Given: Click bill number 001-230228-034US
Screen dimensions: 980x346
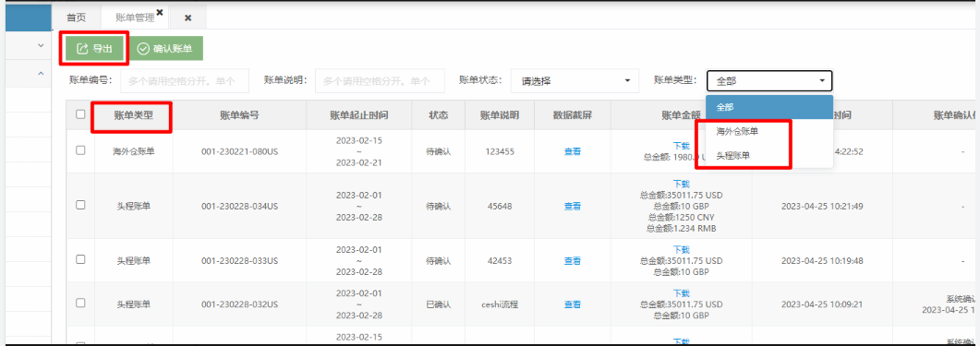Looking at the screenshot, I should point(239,206).
